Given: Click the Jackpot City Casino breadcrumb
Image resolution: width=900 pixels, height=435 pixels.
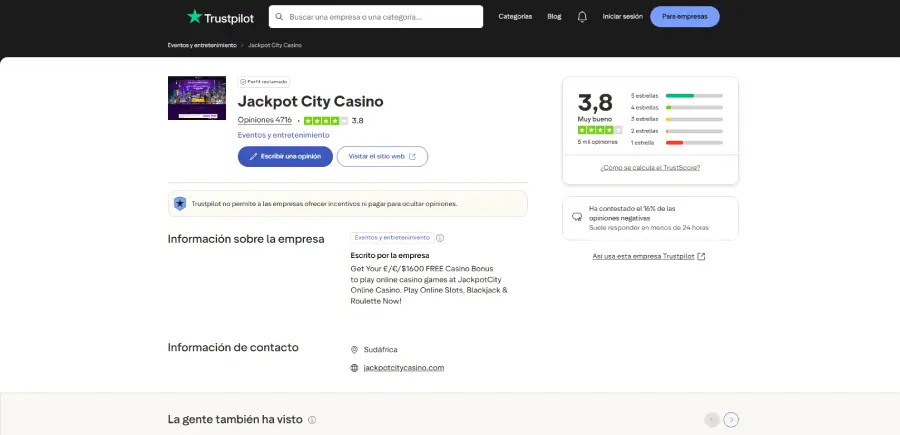Looking at the screenshot, I should (x=275, y=45).
